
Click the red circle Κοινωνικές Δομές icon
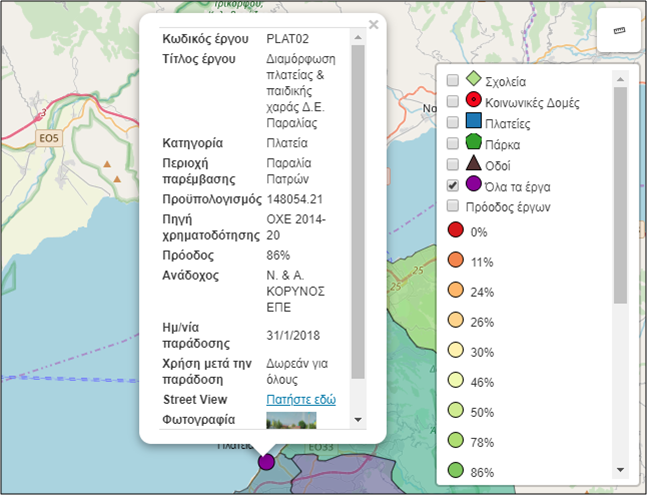click(x=474, y=101)
